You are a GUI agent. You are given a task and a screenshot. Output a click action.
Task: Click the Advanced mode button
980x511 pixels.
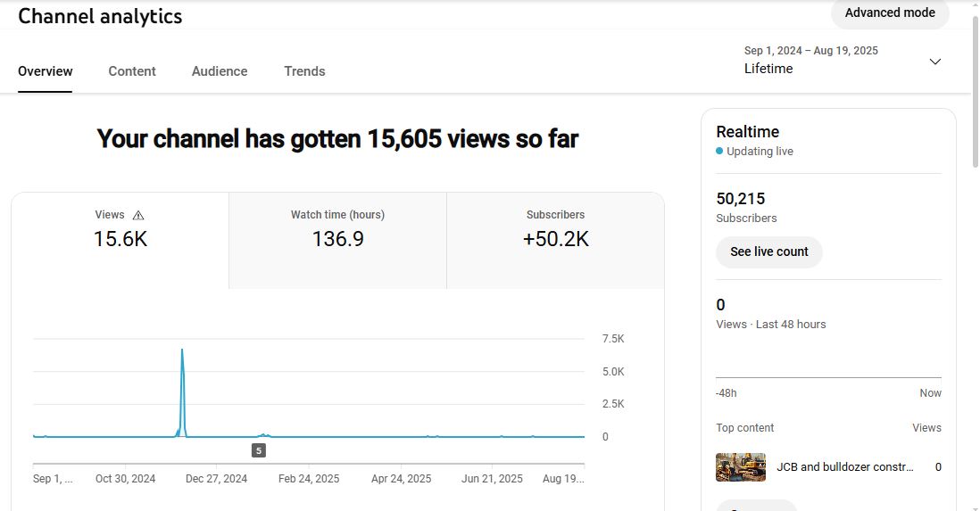(889, 13)
